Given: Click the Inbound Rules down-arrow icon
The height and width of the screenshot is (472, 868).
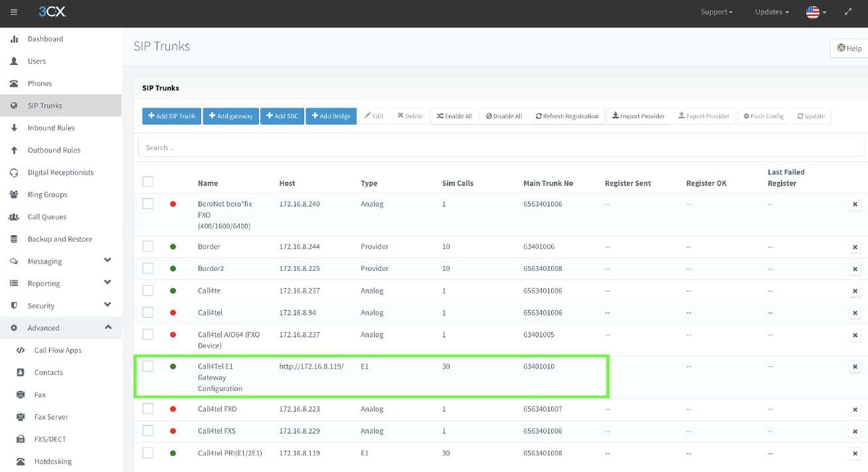Looking at the screenshot, I should click(14, 128).
